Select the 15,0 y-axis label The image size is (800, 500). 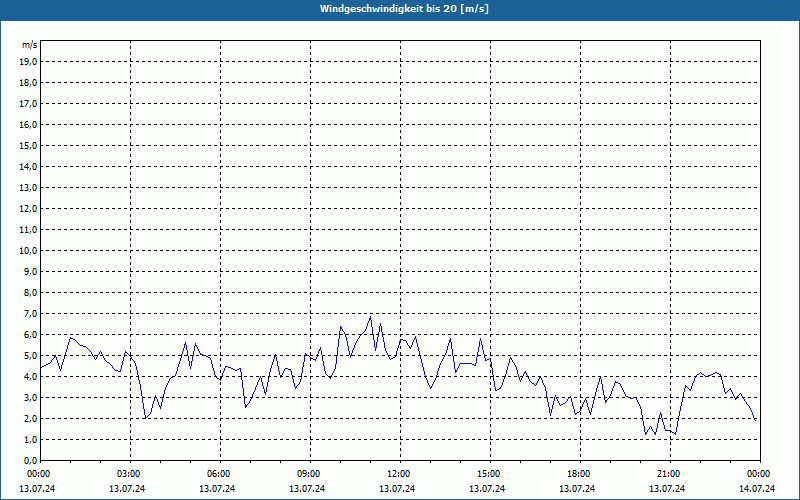[x=28, y=145]
